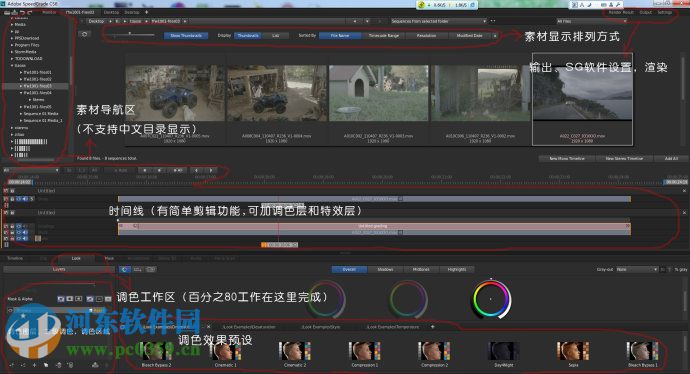Step to next frame in playback controls
The width and height of the screenshot is (690, 374).
[211, 170]
